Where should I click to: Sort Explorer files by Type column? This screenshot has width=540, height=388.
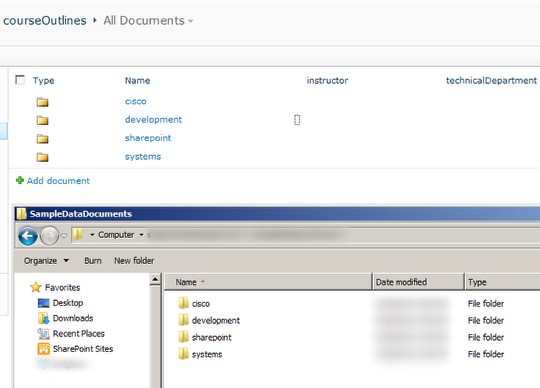click(x=502, y=282)
